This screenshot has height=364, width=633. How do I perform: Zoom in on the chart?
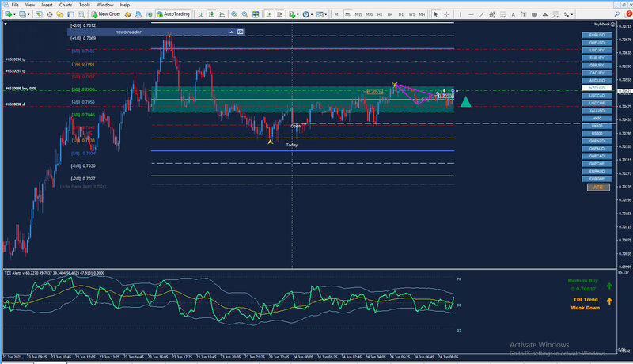point(235,14)
